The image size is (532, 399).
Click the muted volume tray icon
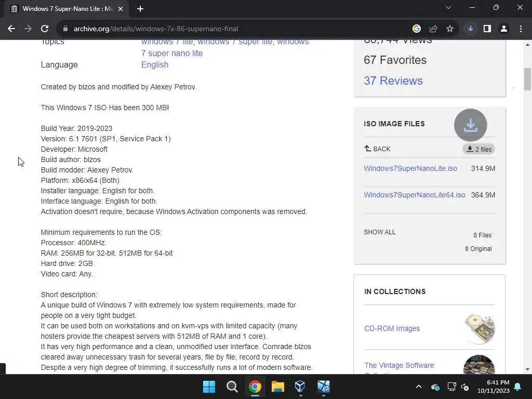(x=465, y=387)
